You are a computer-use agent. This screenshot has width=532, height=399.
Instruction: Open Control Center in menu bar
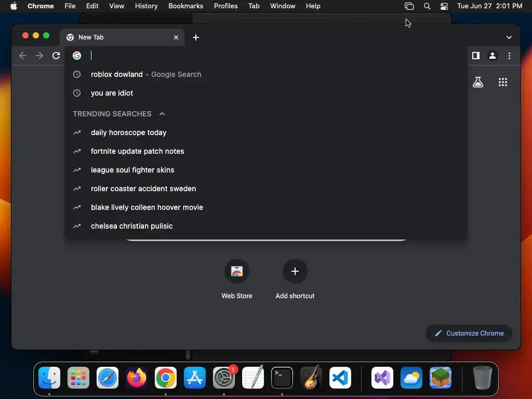point(444,6)
